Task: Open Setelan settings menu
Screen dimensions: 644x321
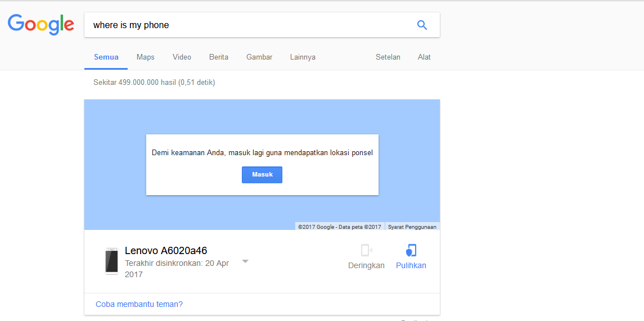Action: [x=388, y=57]
